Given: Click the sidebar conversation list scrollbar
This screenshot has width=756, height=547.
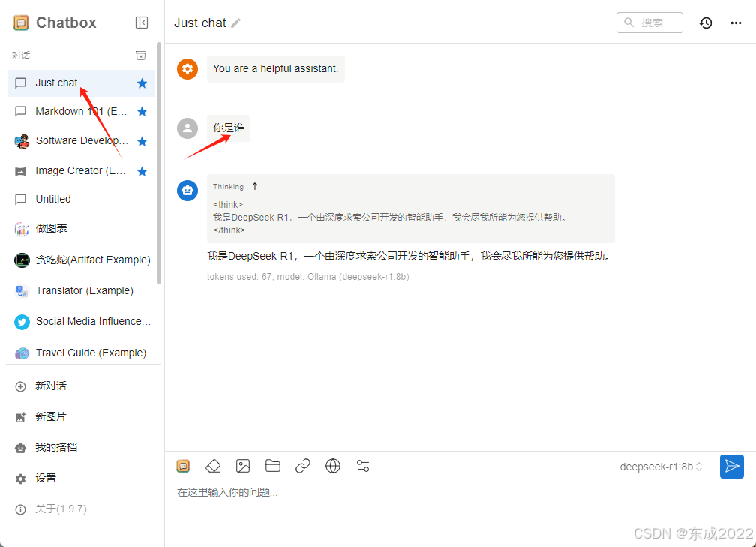Looking at the screenshot, I should 159,163.
